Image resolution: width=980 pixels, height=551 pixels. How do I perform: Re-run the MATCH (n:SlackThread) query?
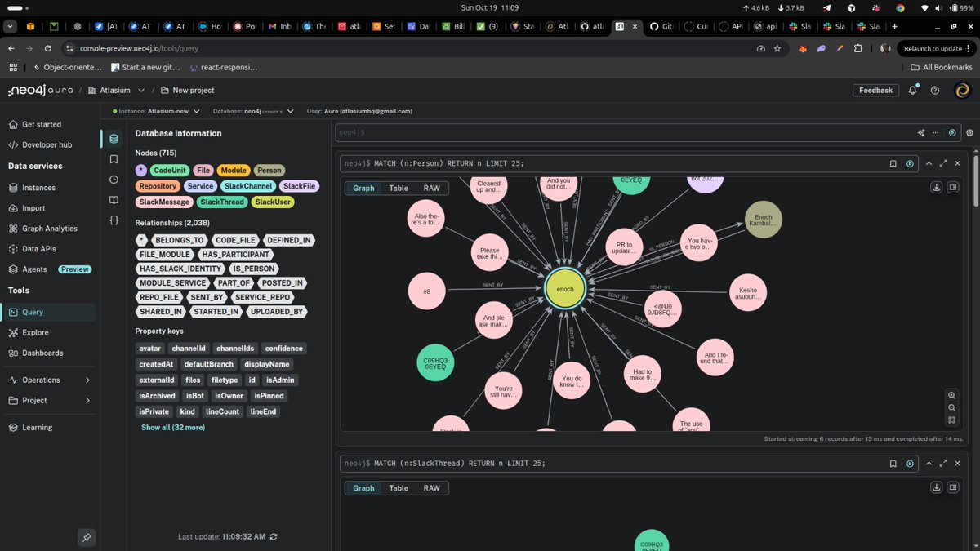(910, 464)
